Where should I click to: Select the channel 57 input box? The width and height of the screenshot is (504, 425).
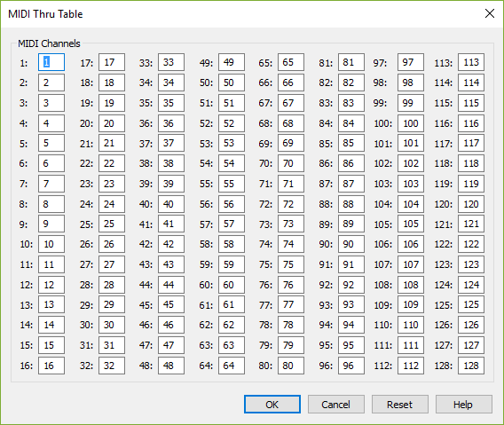pos(232,224)
